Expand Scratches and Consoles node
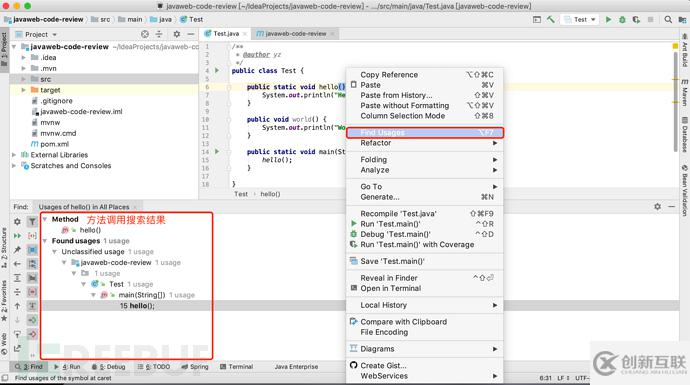The image size is (690, 385). 14,166
